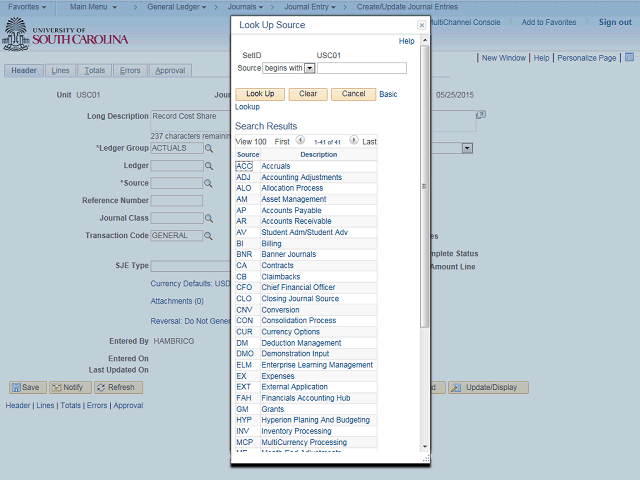Image resolution: width=640 pixels, height=480 pixels.
Task: Click the Clear button in dialog
Action: click(308, 94)
